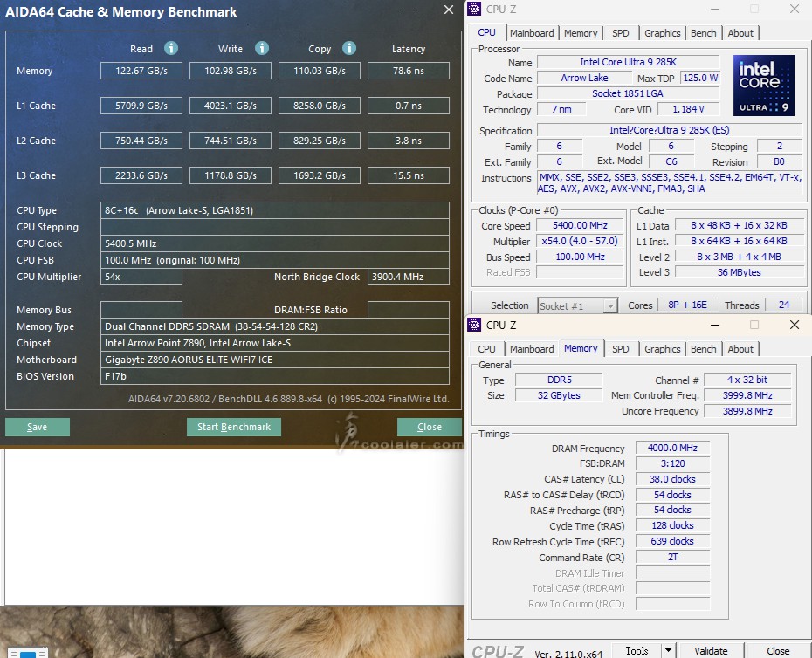812x658 pixels.
Task: Click the upper CPU-Z window's title icon
Action: [474, 9]
